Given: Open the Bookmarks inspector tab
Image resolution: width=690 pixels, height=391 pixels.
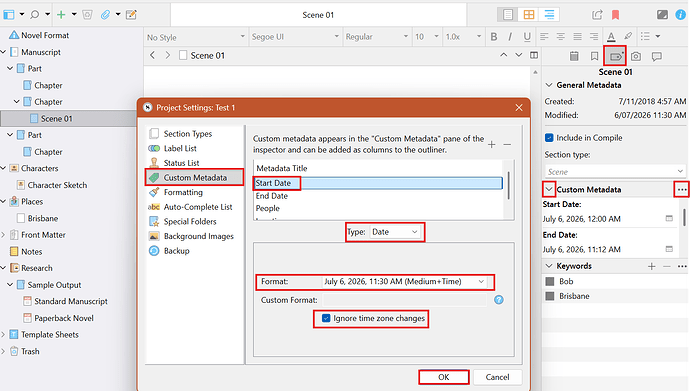Looking at the screenshot, I should pos(594,56).
